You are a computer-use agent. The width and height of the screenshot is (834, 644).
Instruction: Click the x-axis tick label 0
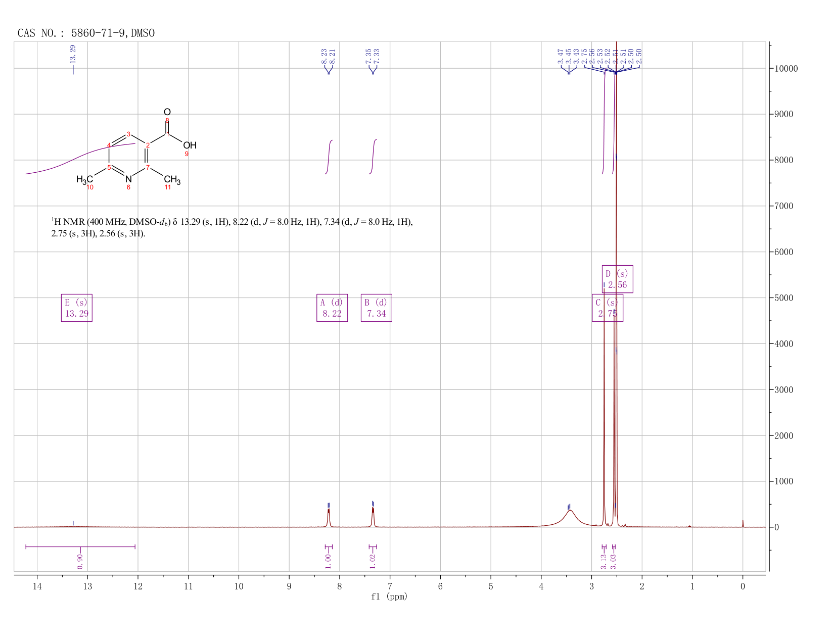[x=743, y=586]
